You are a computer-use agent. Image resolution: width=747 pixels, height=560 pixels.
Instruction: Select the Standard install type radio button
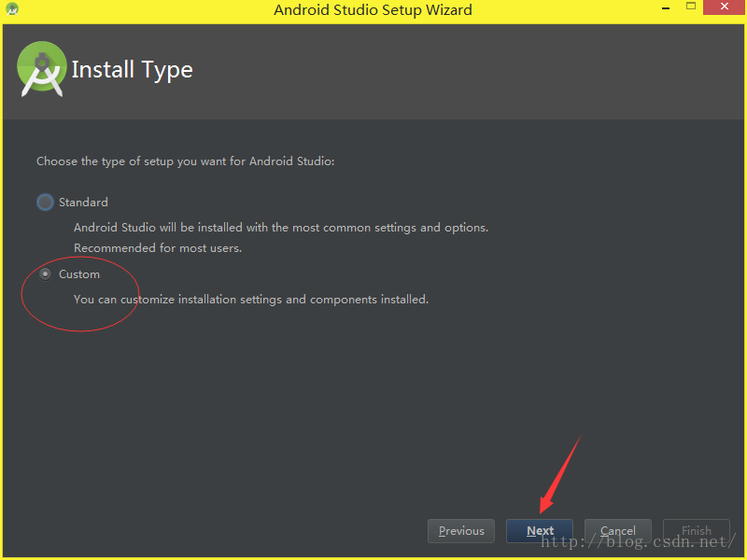click(45, 202)
